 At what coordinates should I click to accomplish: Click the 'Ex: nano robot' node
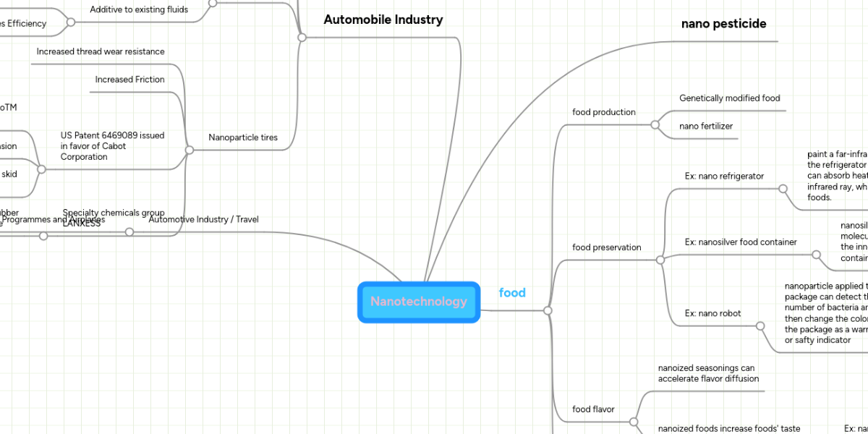pos(712,313)
